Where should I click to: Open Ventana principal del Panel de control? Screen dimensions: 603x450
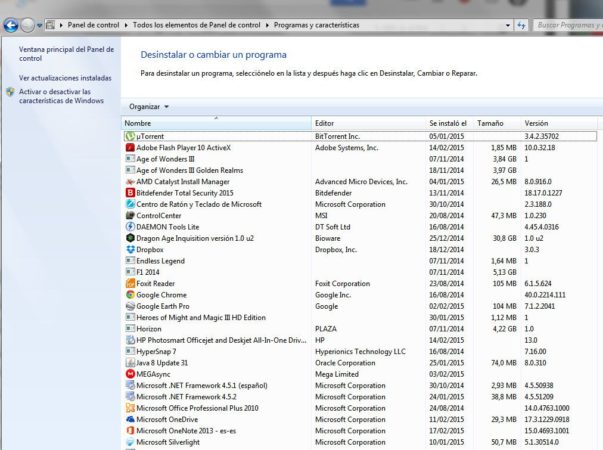tap(66, 54)
